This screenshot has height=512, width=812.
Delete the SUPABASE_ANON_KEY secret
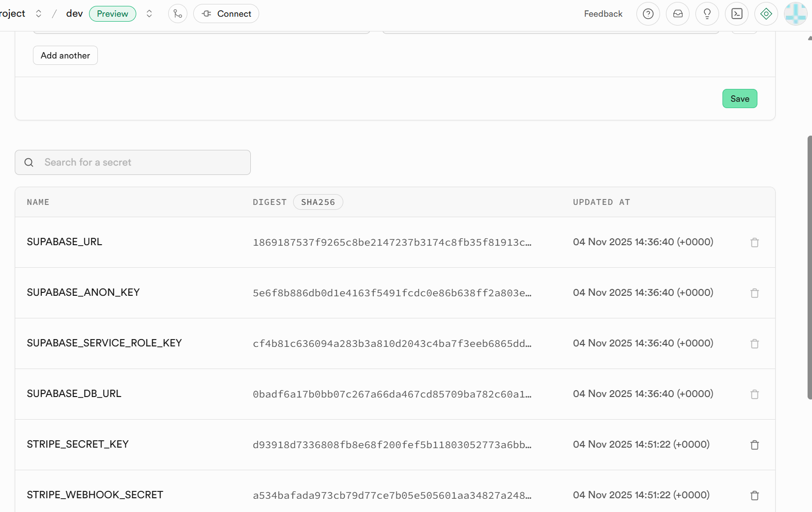754,293
